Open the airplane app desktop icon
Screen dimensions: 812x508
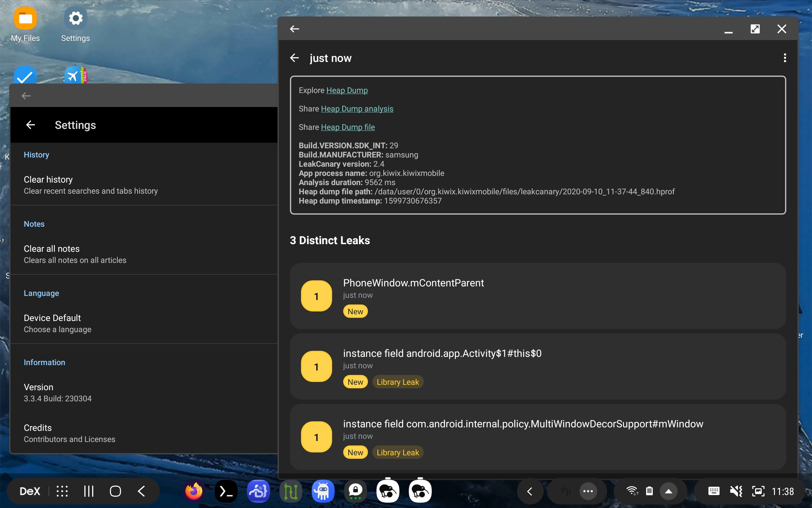click(75, 75)
